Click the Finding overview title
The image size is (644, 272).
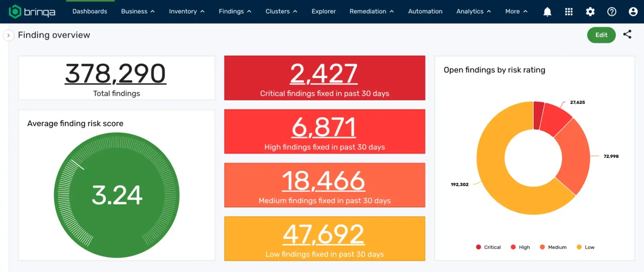pos(54,35)
